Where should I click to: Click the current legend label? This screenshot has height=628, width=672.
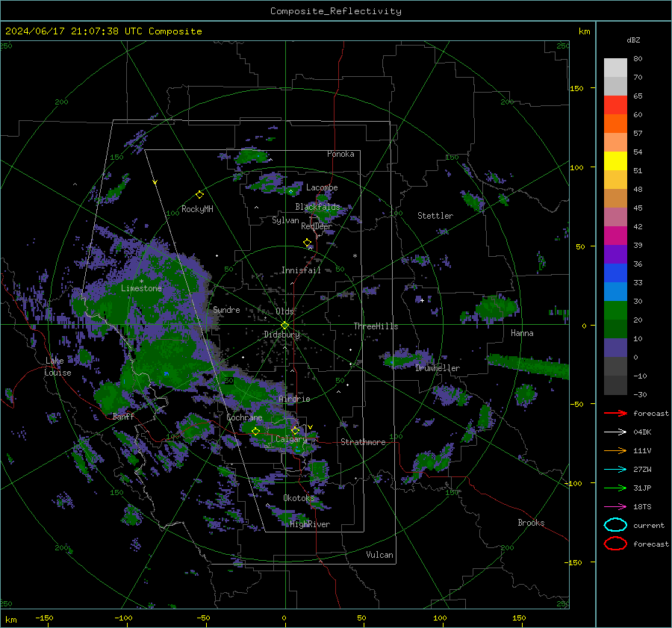[x=649, y=525]
